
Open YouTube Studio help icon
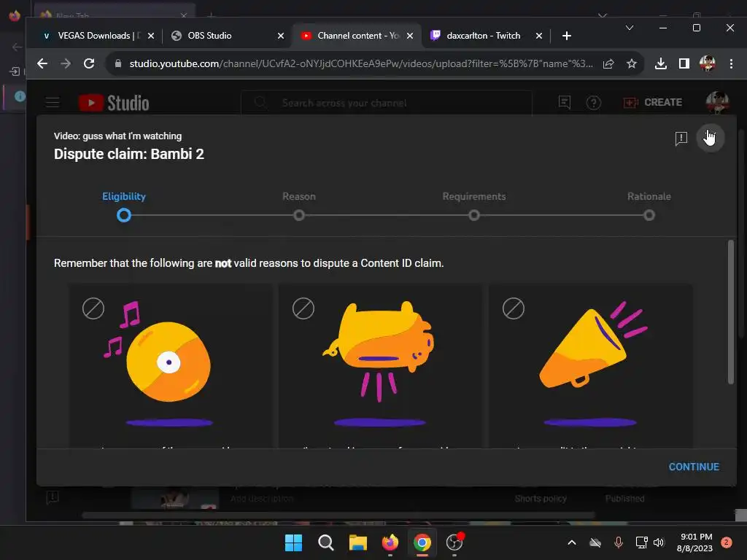pos(594,102)
